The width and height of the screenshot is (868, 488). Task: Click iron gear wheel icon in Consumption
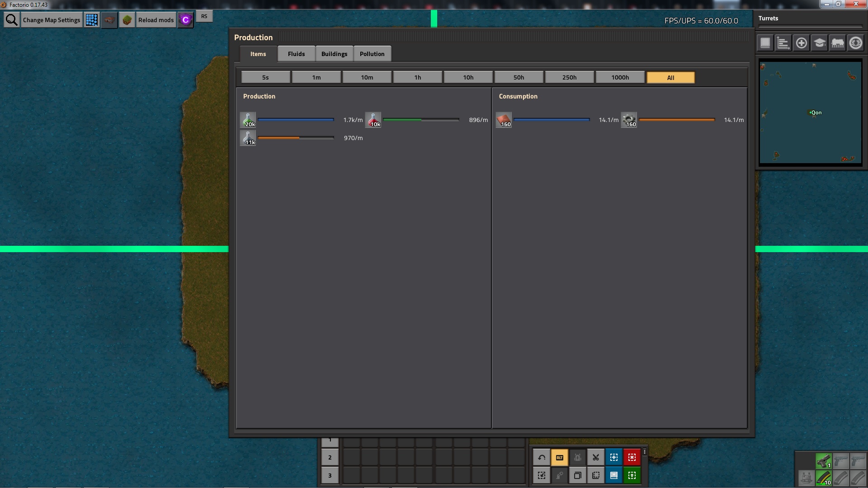629,120
